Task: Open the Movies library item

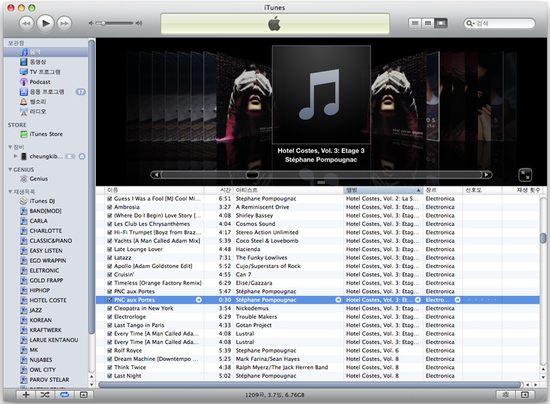Action: (46, 62)
